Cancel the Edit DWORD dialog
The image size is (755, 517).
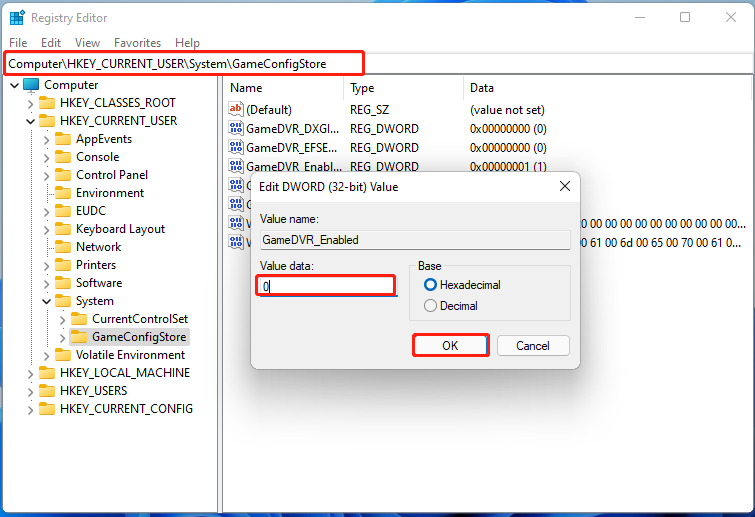pyautogui.click(x=533, y=346)
